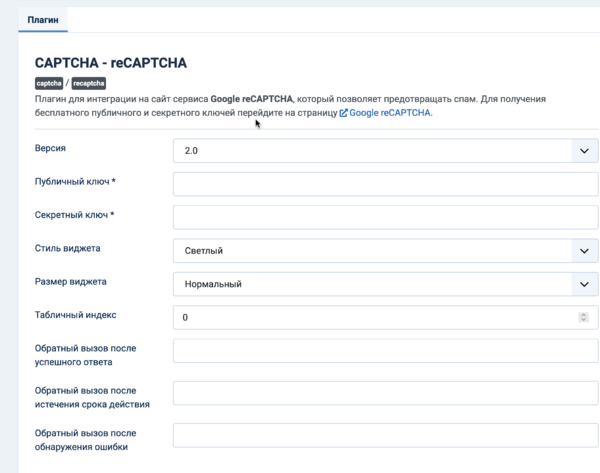Click the callback field for истечения срока действия
This screenshot has height=473, width=600.
385,393
